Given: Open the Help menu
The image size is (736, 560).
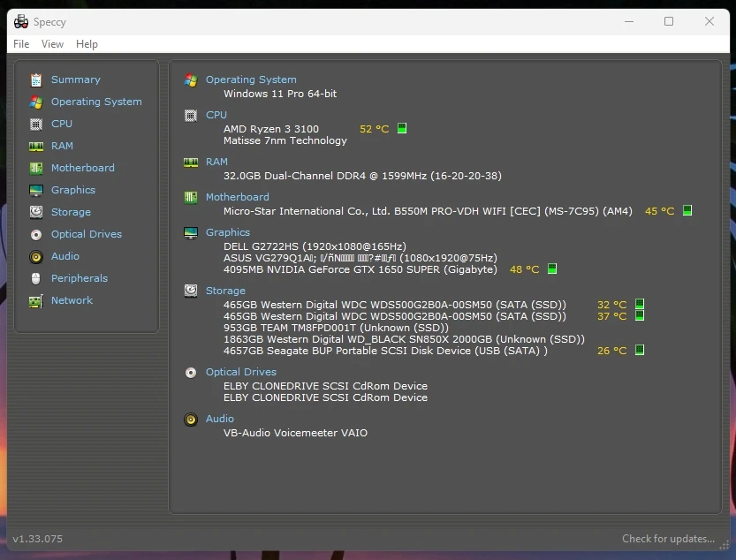Looking at the screenshot, I should pos(87,44).
